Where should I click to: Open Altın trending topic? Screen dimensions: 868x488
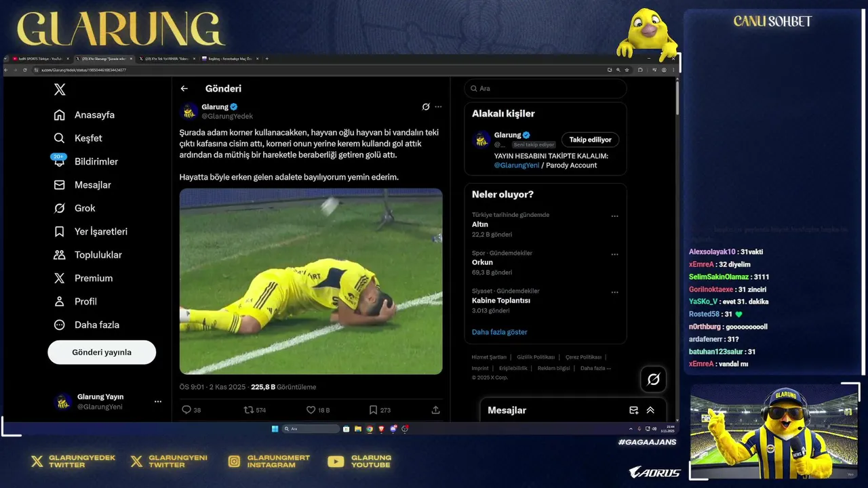point(480,224)
